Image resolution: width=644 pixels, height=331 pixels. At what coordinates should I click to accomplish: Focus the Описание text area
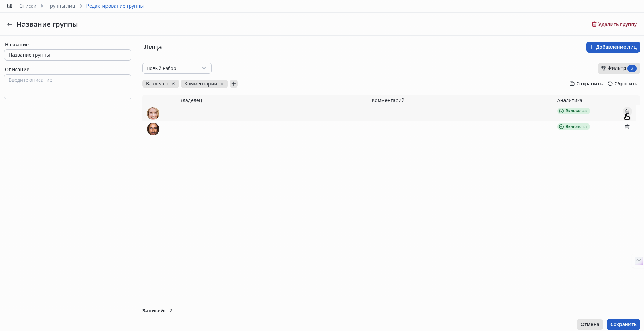[x=68, y=87]
